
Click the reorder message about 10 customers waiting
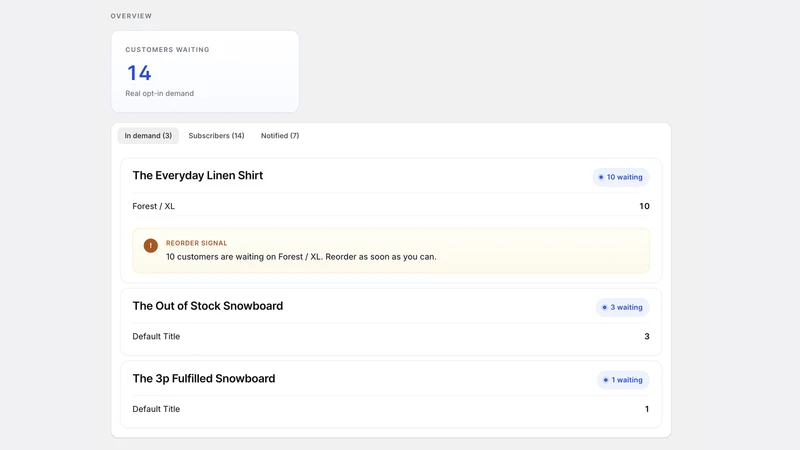point(301,257)
